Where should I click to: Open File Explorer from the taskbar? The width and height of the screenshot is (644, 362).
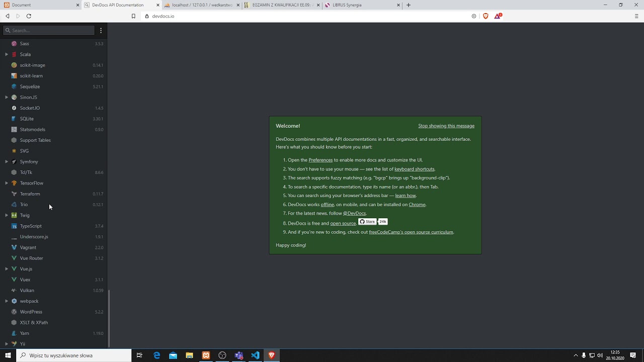189,355
